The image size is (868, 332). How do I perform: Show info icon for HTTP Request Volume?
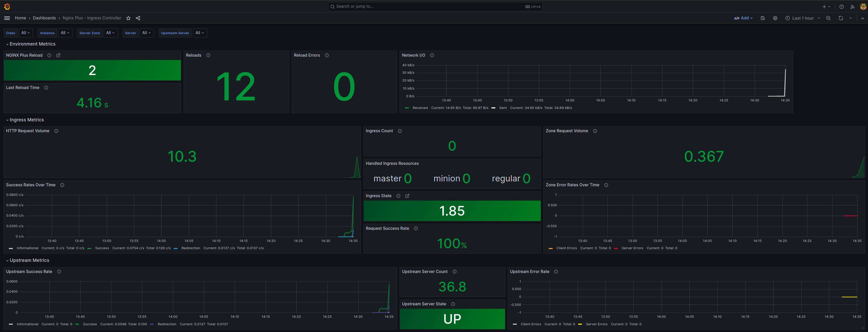coord(56,131)
